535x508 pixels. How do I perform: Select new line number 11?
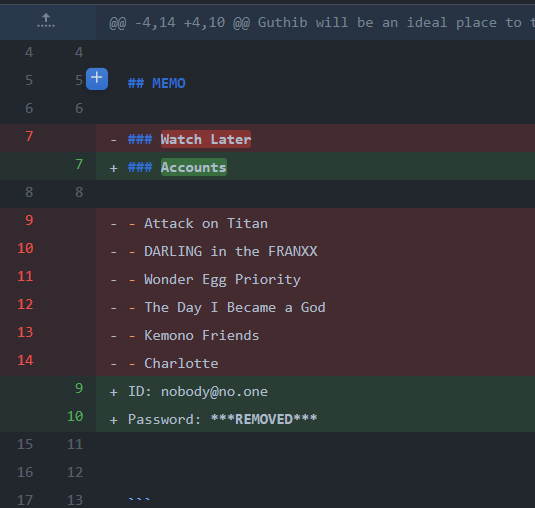pyautogui.click(x=75, y=444)
